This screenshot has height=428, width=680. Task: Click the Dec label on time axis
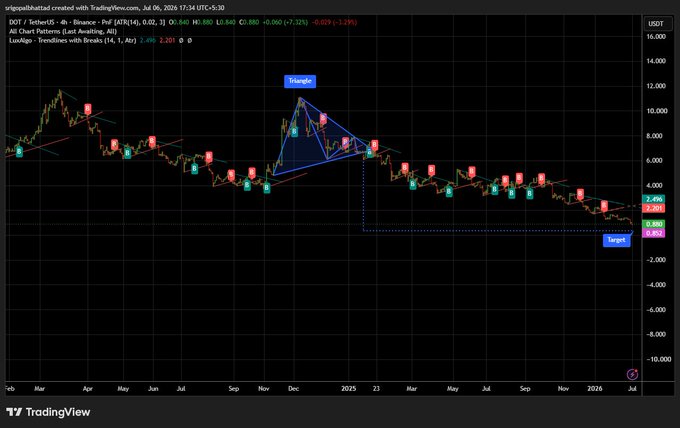(294, 389)
